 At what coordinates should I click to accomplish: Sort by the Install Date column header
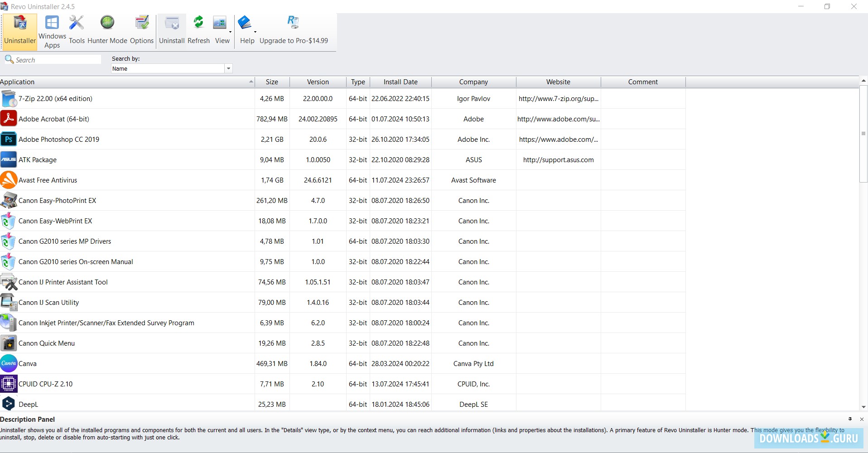(x=400, y=82)
